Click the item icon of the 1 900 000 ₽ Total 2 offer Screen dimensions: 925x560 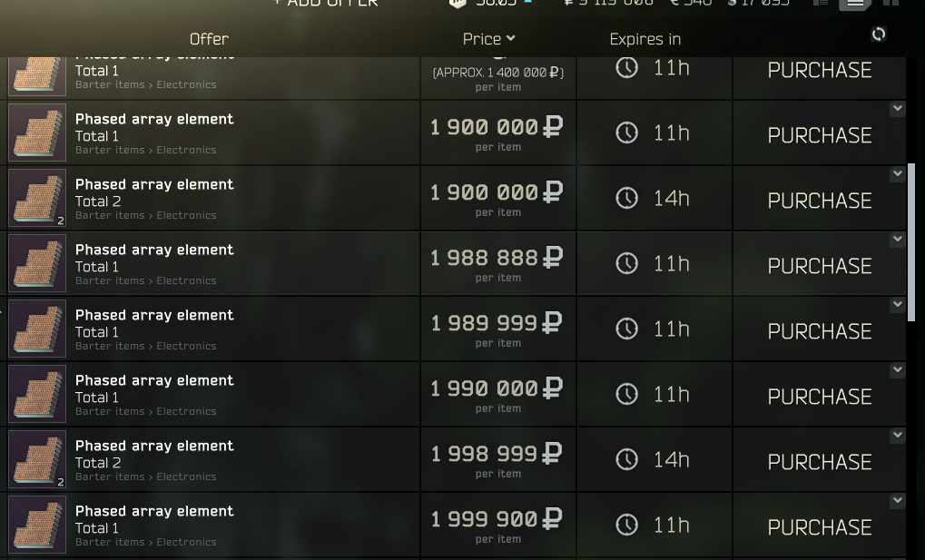[x=37, y=198]
